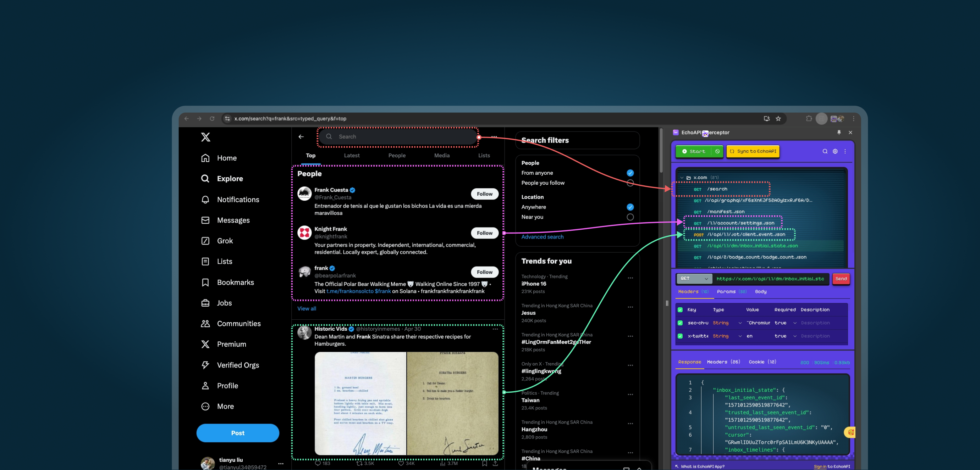Open required dropdown for x-twitte row
Screen dimensions: 980x470
(795, 336)
